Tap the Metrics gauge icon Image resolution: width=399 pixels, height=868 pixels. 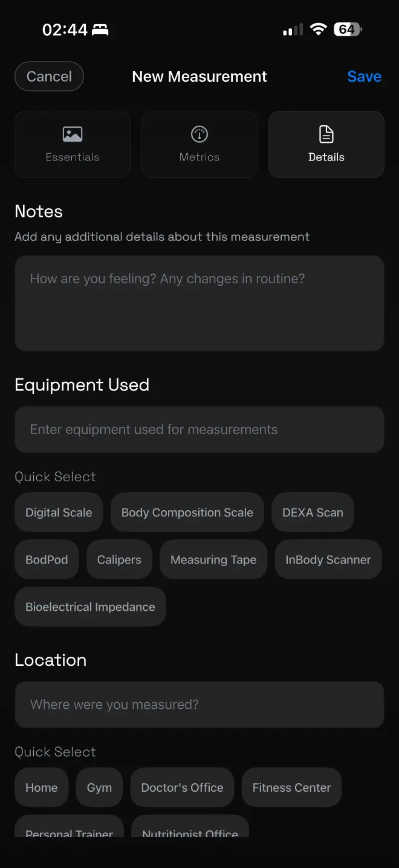[199, 134]
